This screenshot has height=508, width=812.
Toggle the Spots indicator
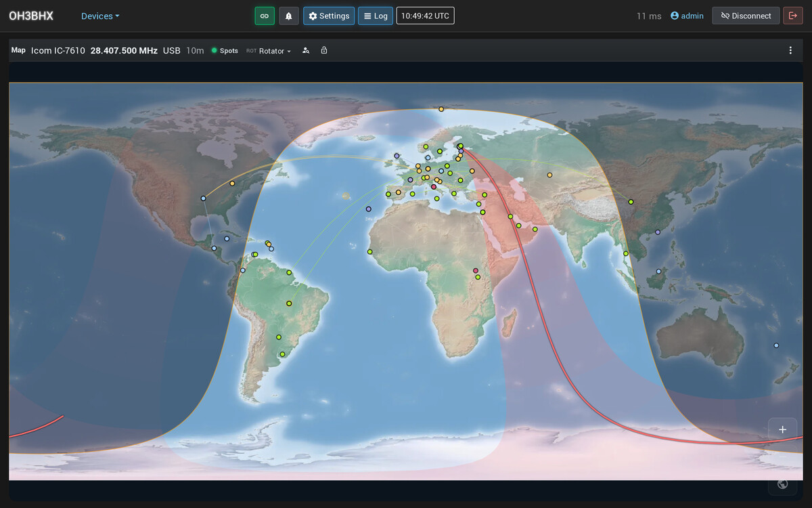point(225,51)
